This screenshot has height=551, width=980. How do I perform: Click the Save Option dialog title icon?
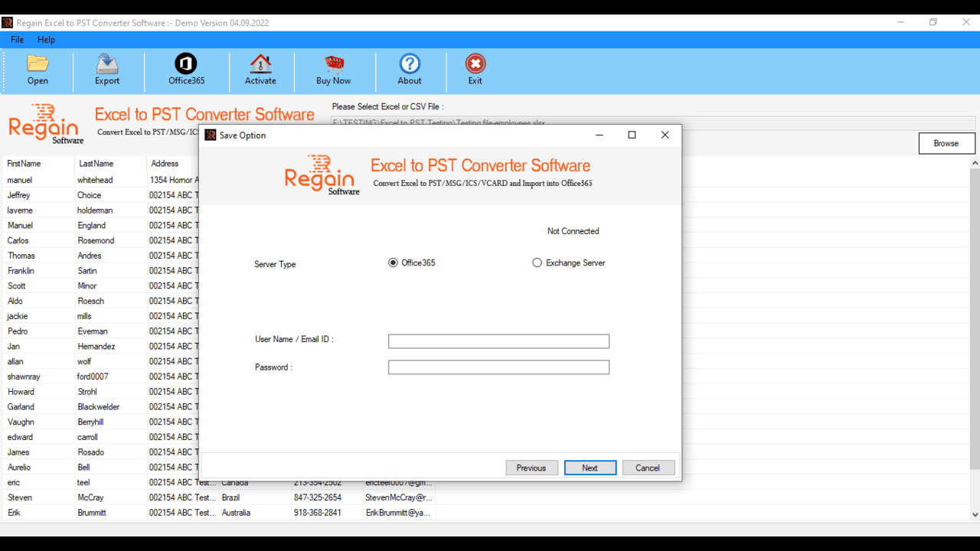coord(211,135)
